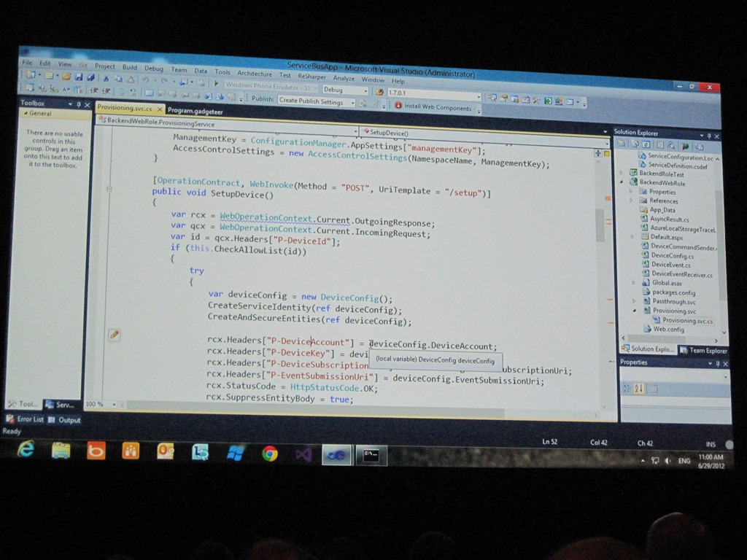Open Google Chrome from the taskbar
Screen dimensions: 747x560
click(270, 454)
